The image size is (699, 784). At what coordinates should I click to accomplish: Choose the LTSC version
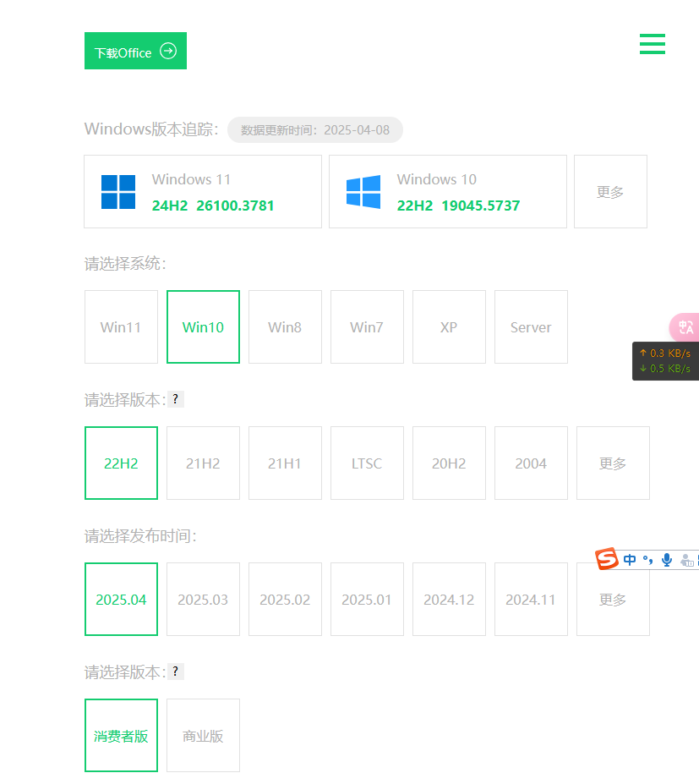point(367,463)
